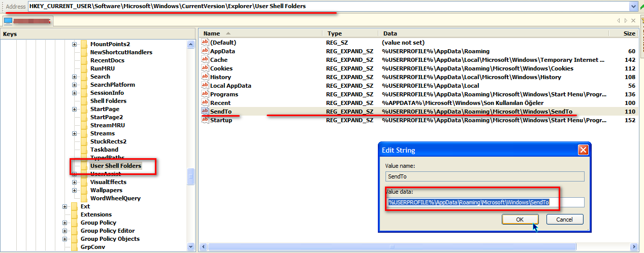Select the NewShortcutHandlers key
Viewport: 644px width, 253px height.
click(121, 52)
